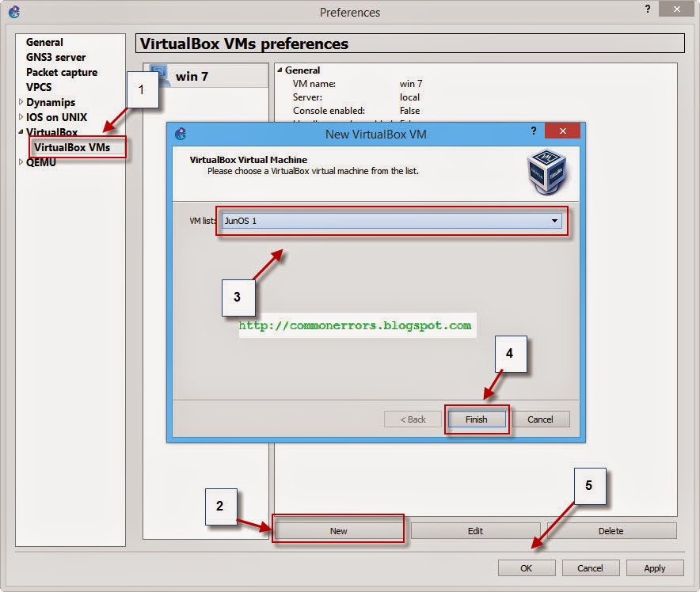Click the 'VM list:' label

tap(202, 221)
